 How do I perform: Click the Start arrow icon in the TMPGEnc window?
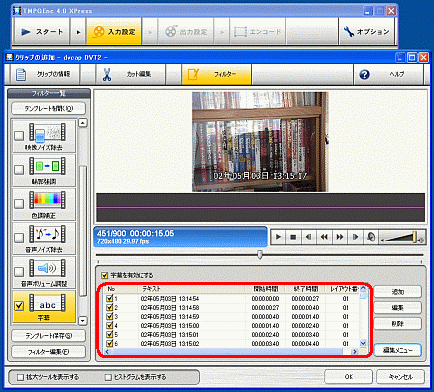click(x=26, y=32)
